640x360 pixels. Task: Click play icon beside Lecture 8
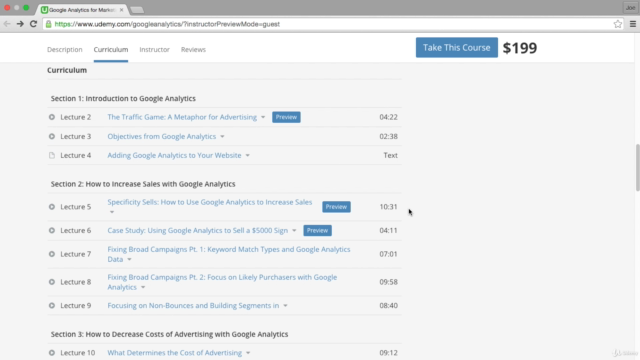(x=52, y=282)
